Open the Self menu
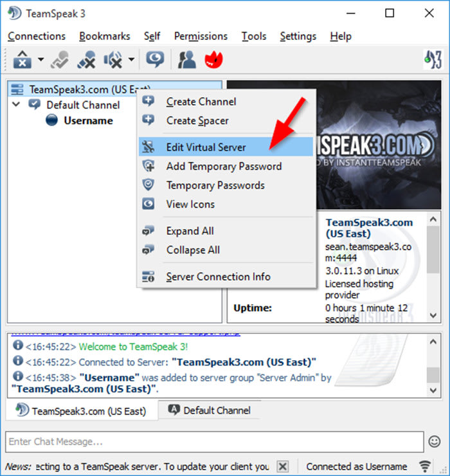Image resolution: width=450 pixels, height=476 pixels. point(152,37)
